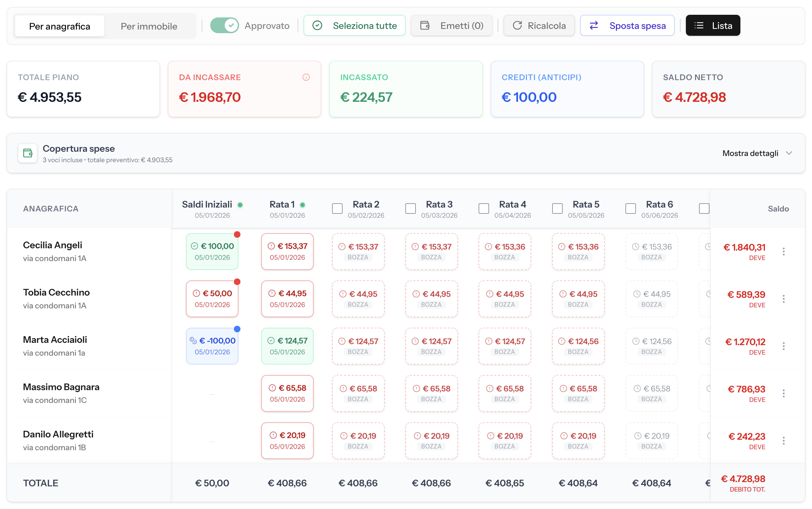Screen dimensions: 812x509
Task: Toggle the Approvato switch
Action: pos(224,25)
